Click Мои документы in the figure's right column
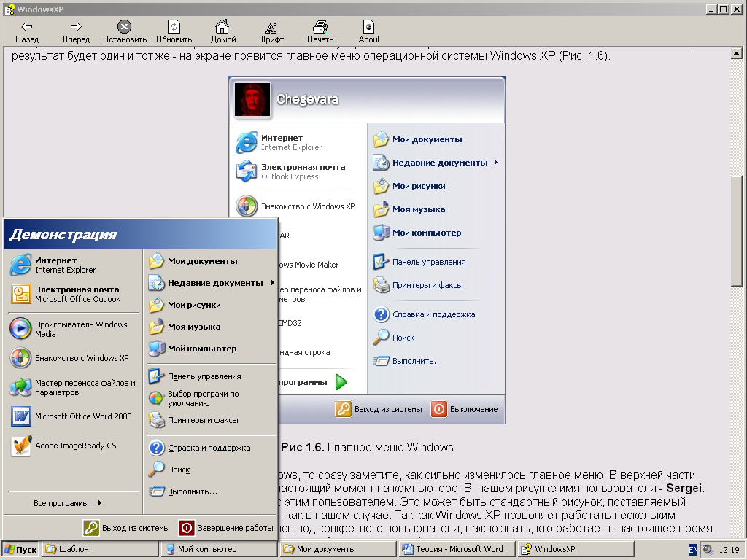This screenshot has width=747, height=560. pos(418,139)
